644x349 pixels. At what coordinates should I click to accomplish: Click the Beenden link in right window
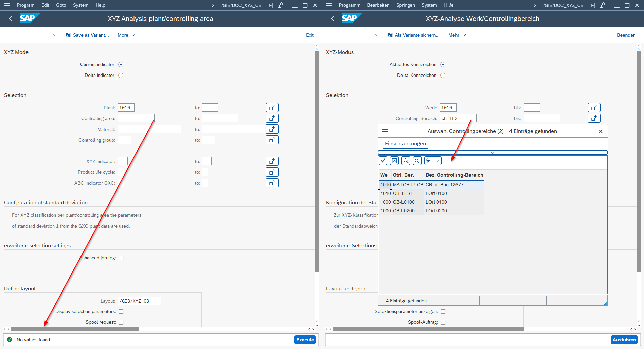click(626, 35)
